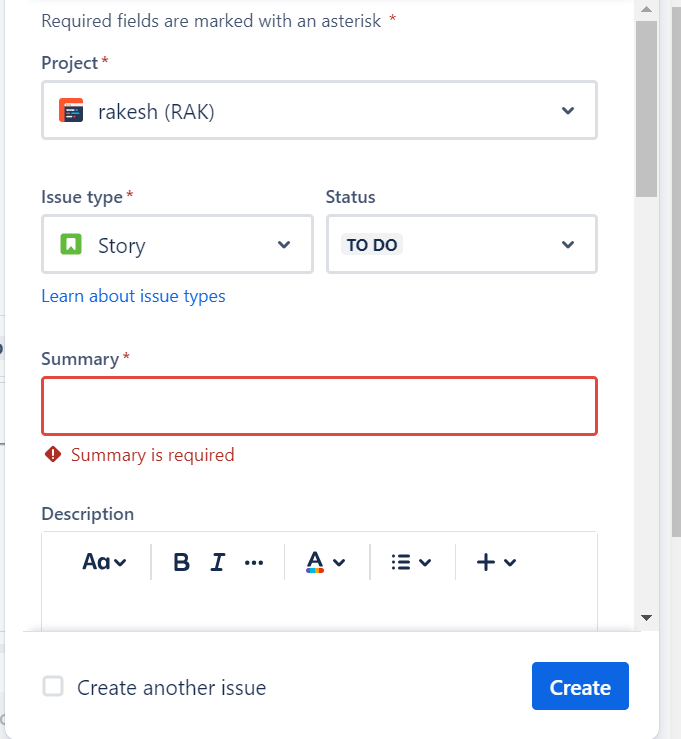Toggle italic text formatting
The height and width of the screenshot is (739, 681).
point(217,562)
